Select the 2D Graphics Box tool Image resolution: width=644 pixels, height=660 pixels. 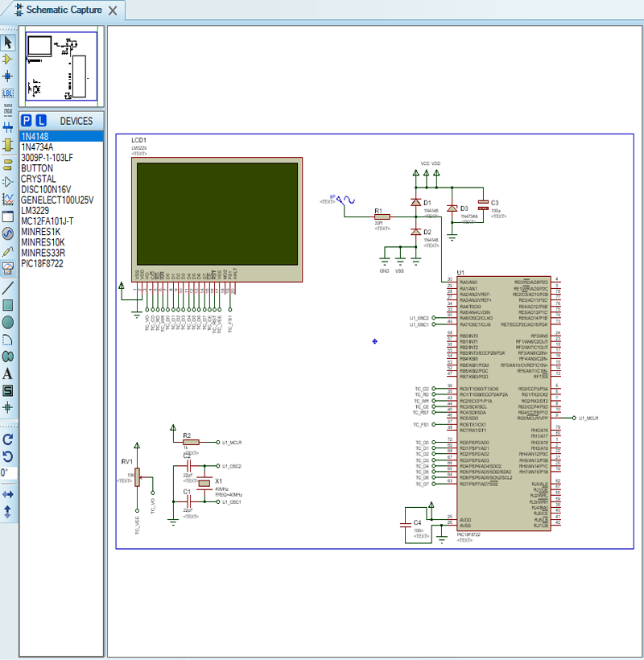click(x=8, y=305)
